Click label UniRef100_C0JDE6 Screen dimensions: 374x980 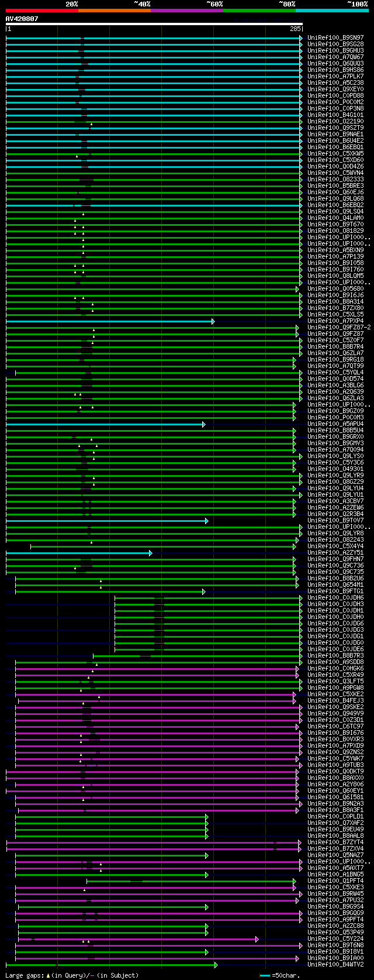335,649
